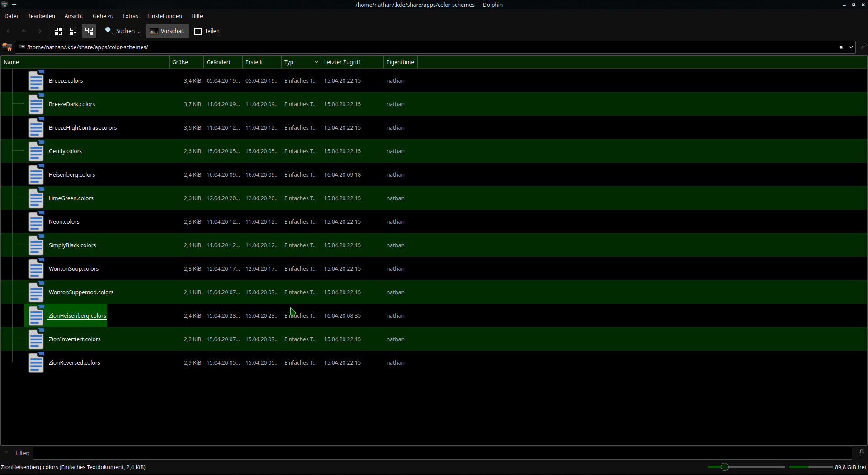Image resolution: width=868 pixels, height=475 pixels.
Task: Select the ZionReversed.colors file icon
Action: coord(36,363)
